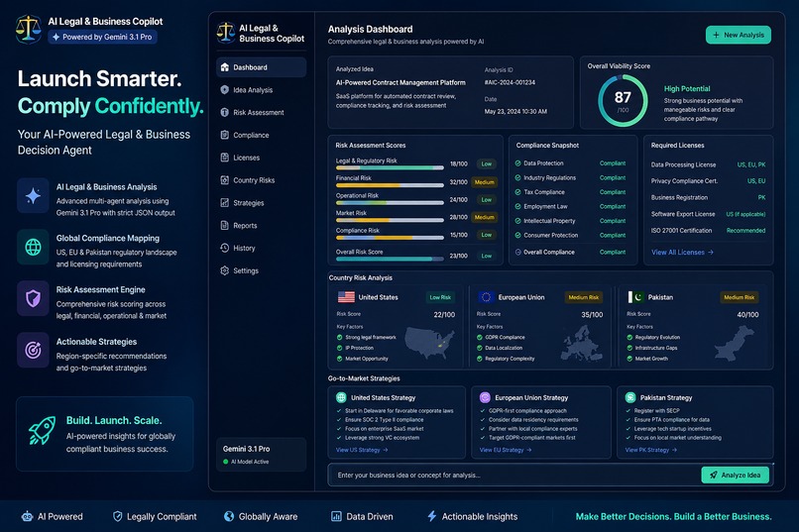Click the ISO 27001 Certification license row
This screenshot has height=532, width=799.
pyautogui.click(x=709, y=231)
